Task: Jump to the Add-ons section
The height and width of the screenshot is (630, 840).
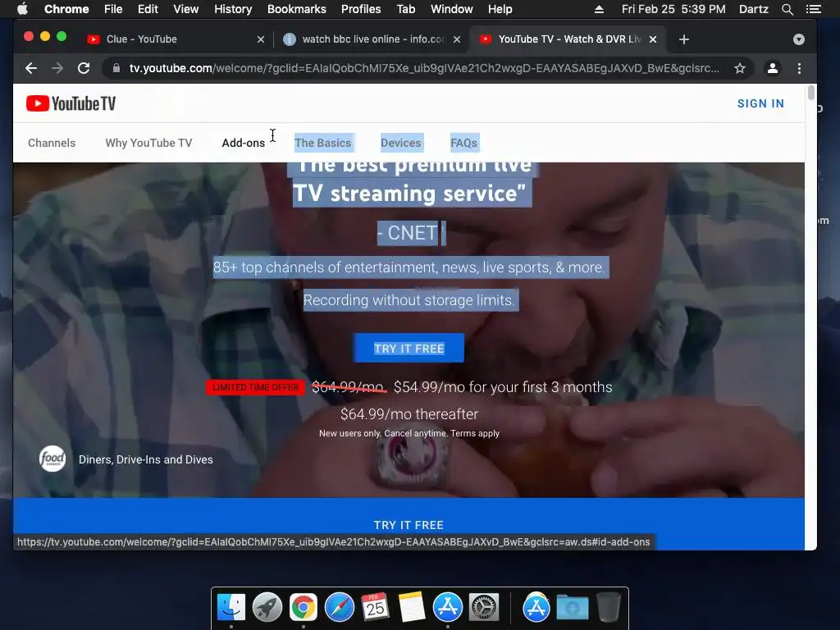Action: click(243, 143)
